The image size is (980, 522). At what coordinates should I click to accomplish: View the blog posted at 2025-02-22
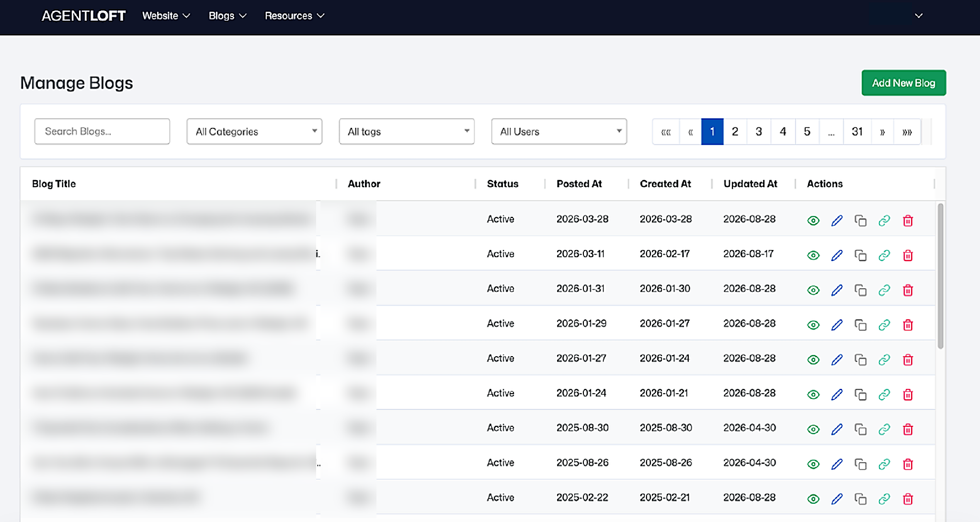tap(813, 499)
